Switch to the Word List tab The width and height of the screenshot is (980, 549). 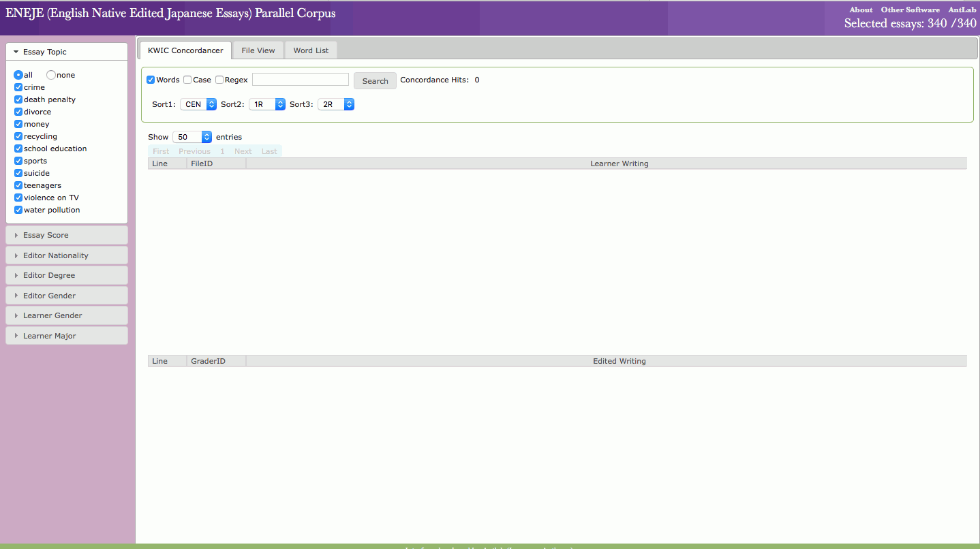[311, 50]
